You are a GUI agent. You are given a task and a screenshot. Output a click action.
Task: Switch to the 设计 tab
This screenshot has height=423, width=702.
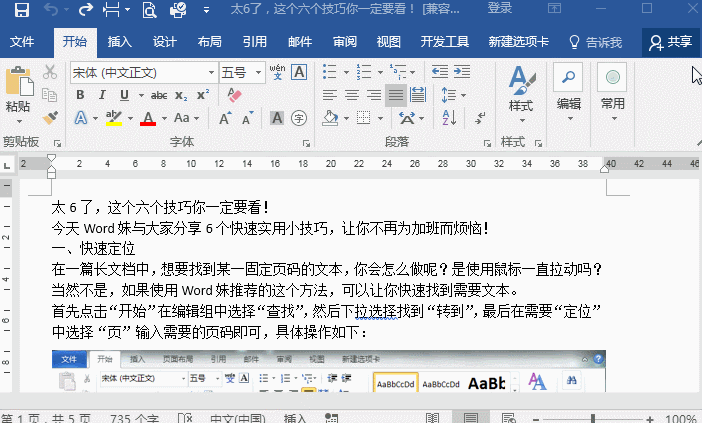(x=165, y=42)
